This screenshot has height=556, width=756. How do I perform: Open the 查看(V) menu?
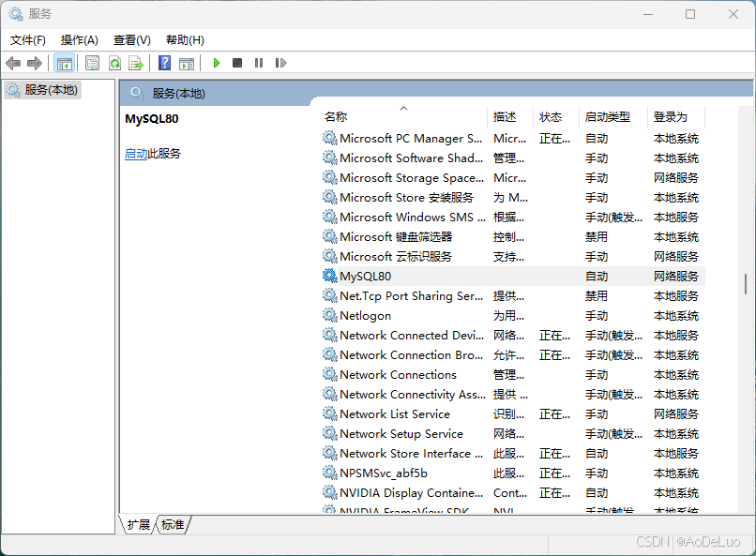131,40
